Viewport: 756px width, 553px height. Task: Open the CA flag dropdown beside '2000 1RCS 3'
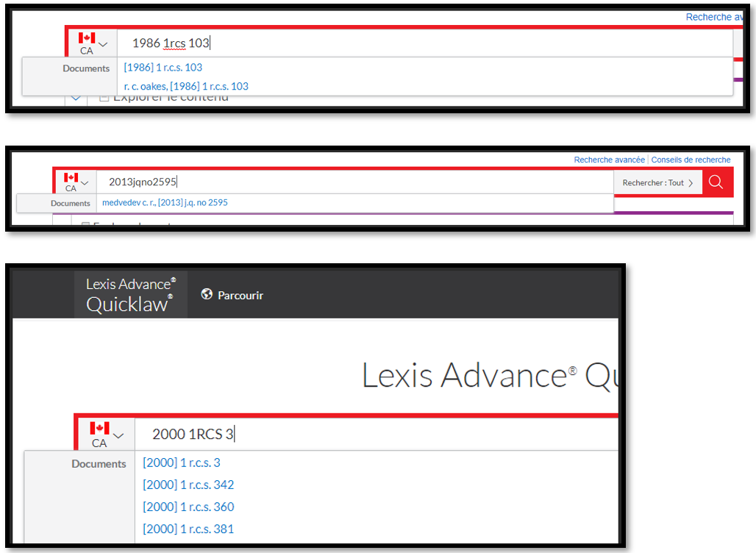106,435
